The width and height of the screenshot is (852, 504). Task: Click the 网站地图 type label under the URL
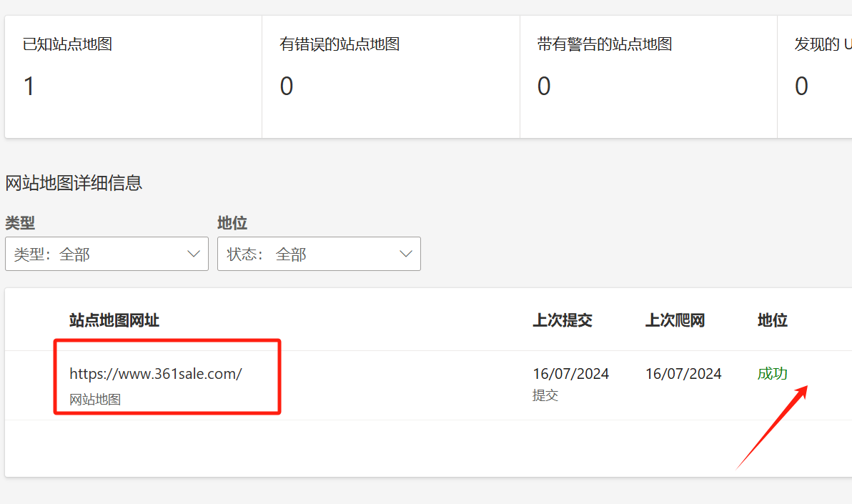[95, 400]
